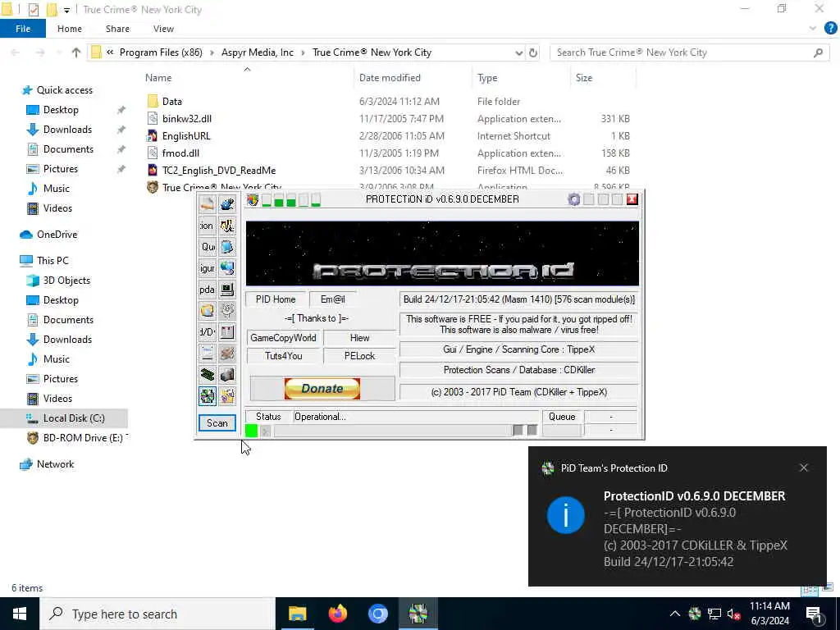Open the Tuts4You link
This screenshot has width=840, height=630.
click(x=283, y=356)
